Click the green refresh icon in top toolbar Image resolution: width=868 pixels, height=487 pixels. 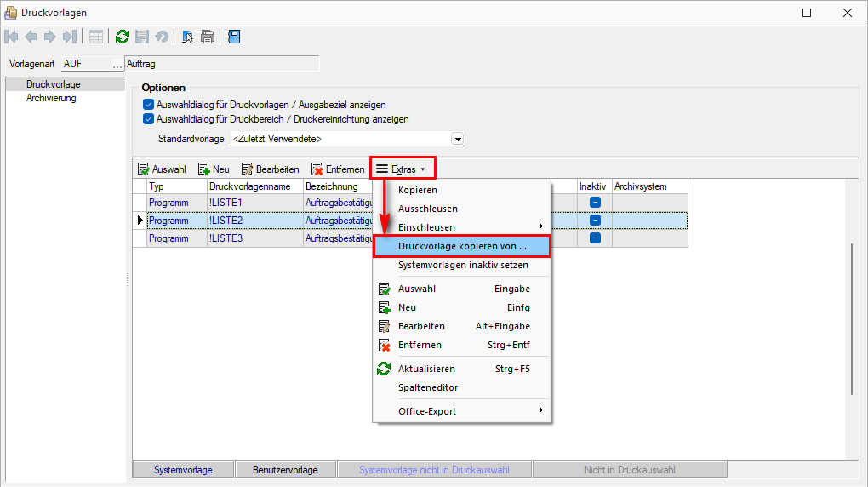click(123, 37)
